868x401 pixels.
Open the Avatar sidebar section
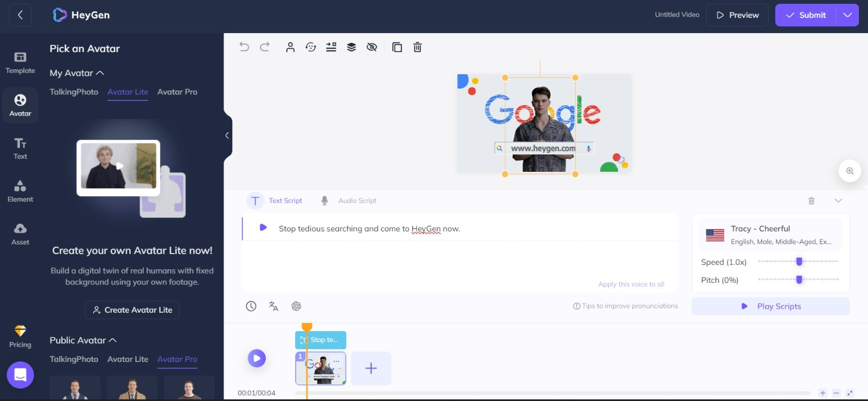click(20, 105)
